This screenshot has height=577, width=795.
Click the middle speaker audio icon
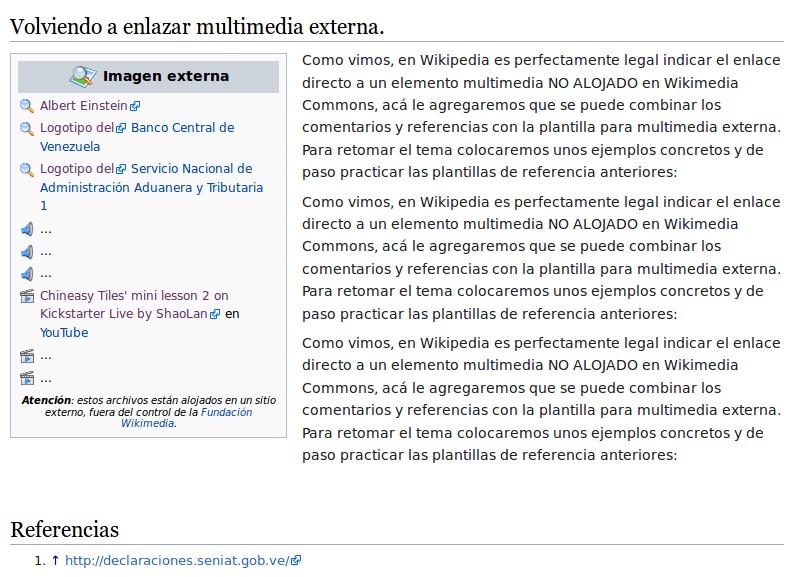tap(27, 251)
